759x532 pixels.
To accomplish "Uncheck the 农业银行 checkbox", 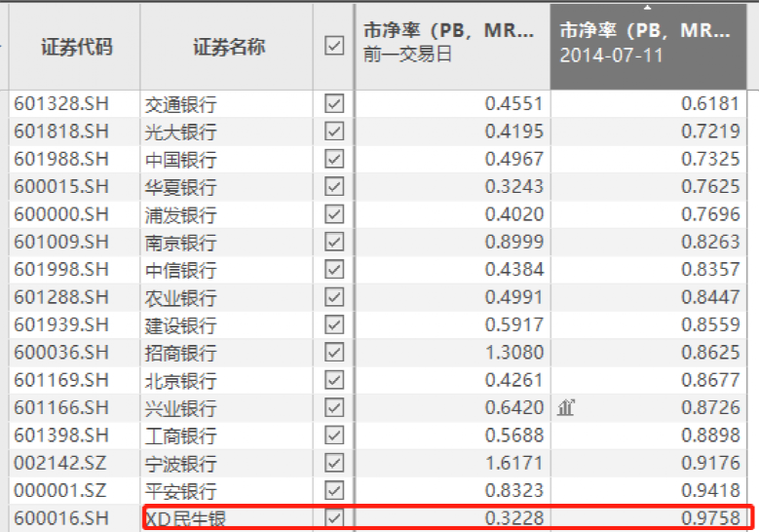I will [x=334, y=297].
